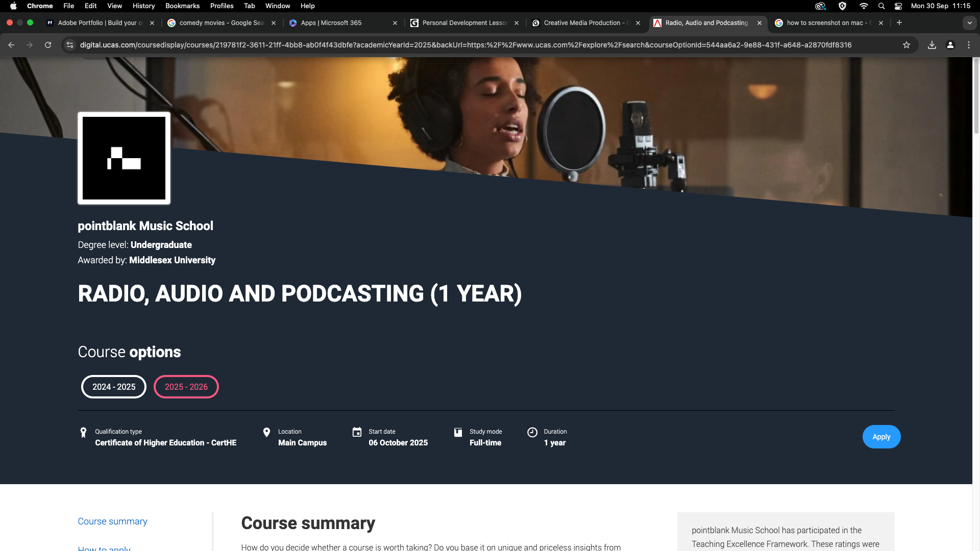Screen dimensions: 980x551
Task: Click the Study mode book icon
Action: tap(458, 432)
